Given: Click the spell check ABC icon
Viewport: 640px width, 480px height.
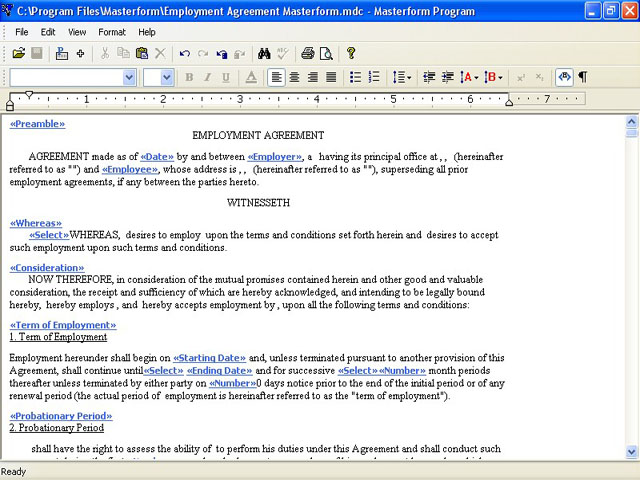Looking at the screenshot, I should [282, 53].
